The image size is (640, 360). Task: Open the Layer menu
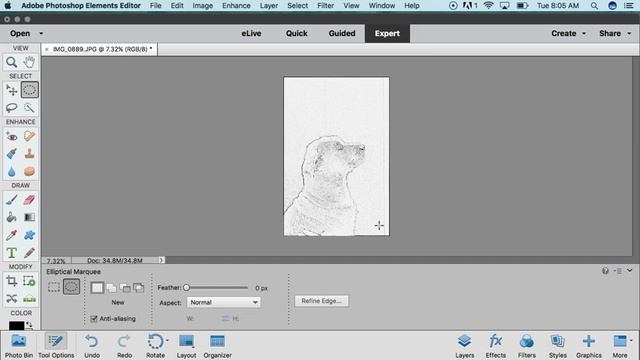[x=269, y=6]
